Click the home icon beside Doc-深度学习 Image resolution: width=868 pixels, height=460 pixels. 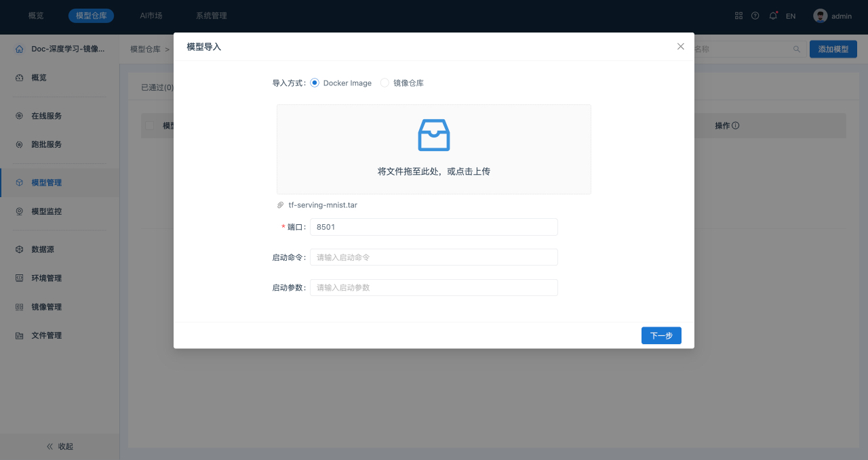19,49
